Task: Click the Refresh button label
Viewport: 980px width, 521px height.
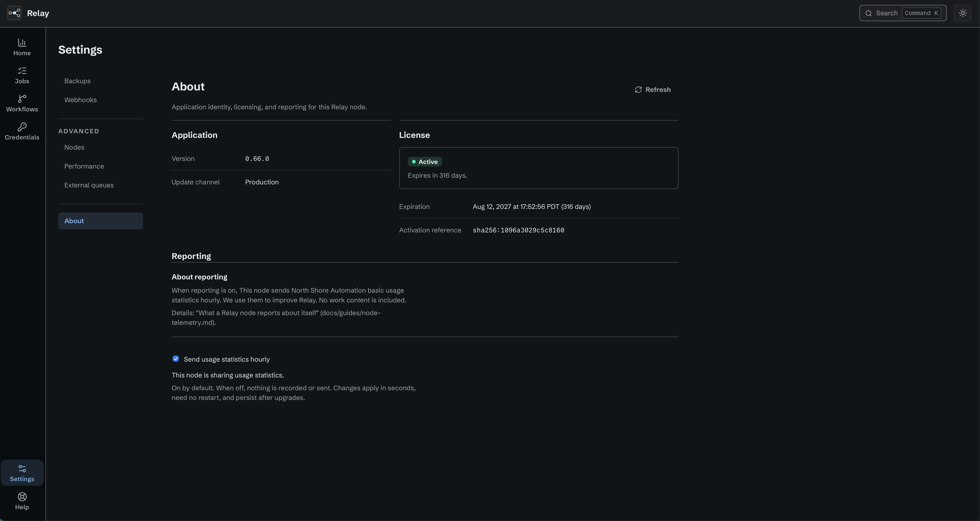Action: point(658,90)
